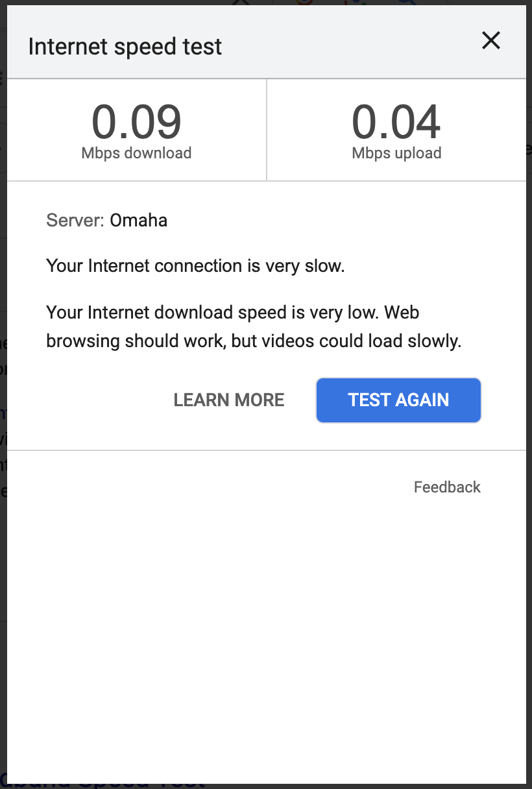532x789 pixels.
Task: Click the 0.09 download speed value
Action: (136, 122)
